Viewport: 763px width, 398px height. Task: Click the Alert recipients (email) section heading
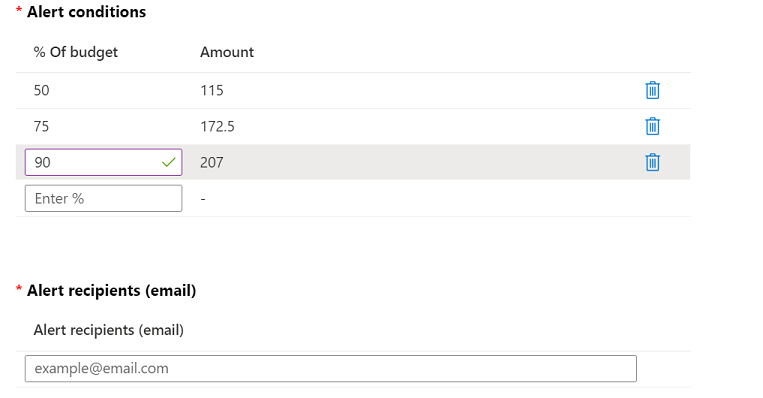111,291
